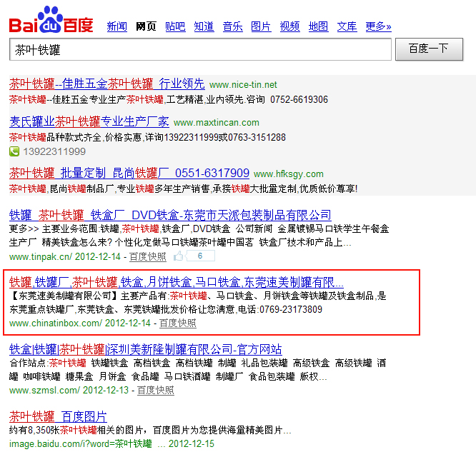Switch to the 视频 tab
The image size is (476, 457).
pos(289,26)
